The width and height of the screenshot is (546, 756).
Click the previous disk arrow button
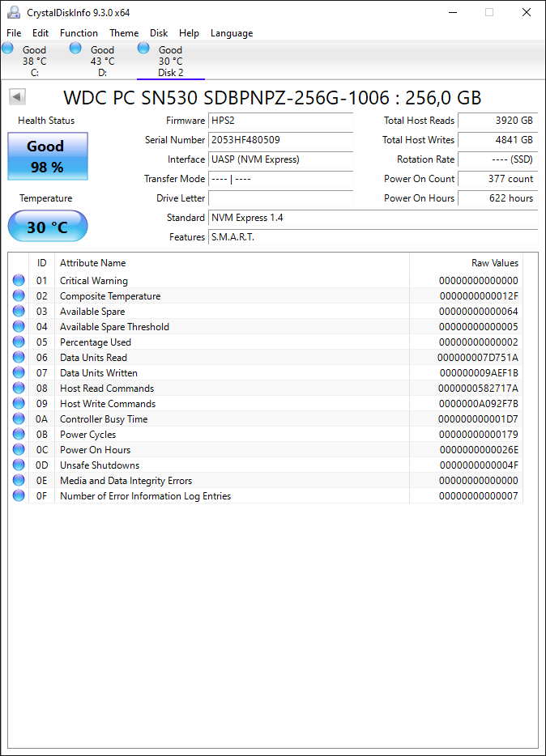[17, 96]
